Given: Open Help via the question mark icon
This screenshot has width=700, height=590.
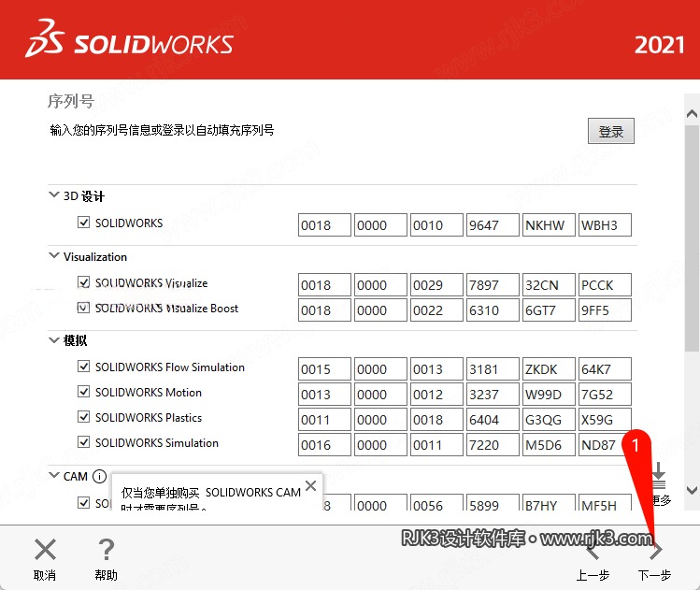Looking at the screenshot, I should pyautogui.click(x=107, y=550).
